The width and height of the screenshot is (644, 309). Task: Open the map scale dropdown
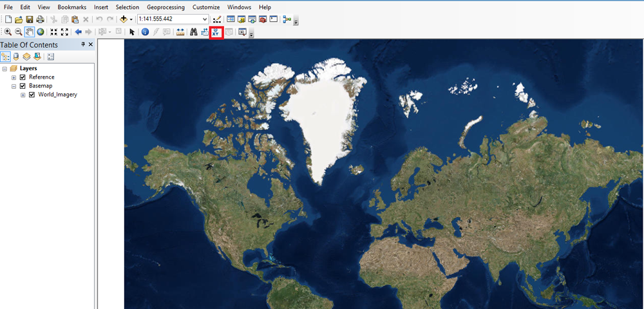click(x=205, y=19)
